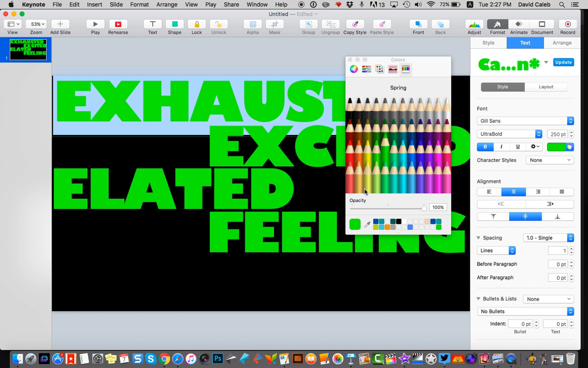
Task: Click the Rehearse slideshow icon
Action: pos(118,24)
